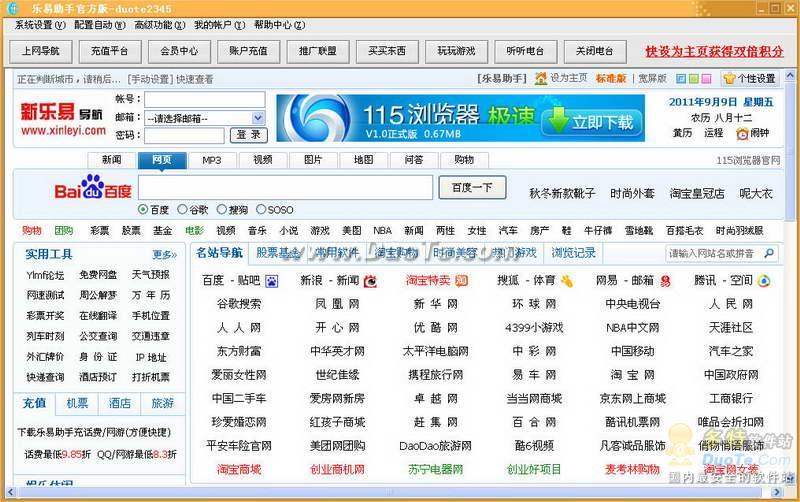The image size is (800, 502).
Task: Click the blue layout color square
Action: (681, 79)
